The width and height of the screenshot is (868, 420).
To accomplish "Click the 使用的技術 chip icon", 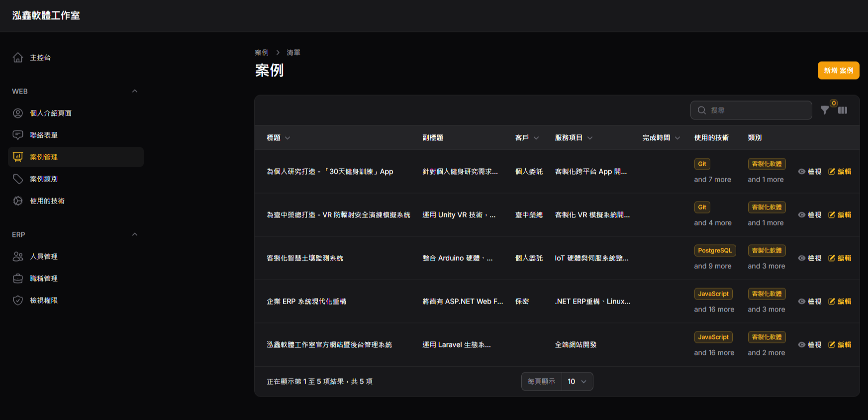I will point(18,201).
